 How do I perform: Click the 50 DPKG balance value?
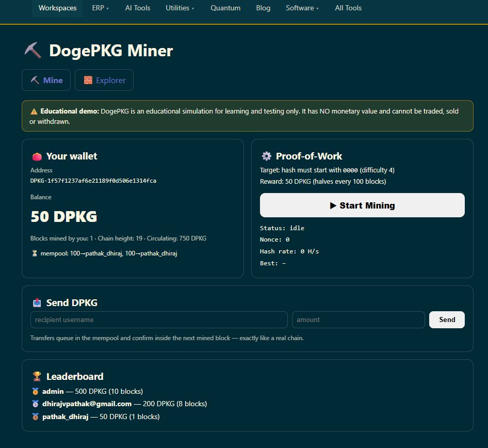click(x=64, y=217)
